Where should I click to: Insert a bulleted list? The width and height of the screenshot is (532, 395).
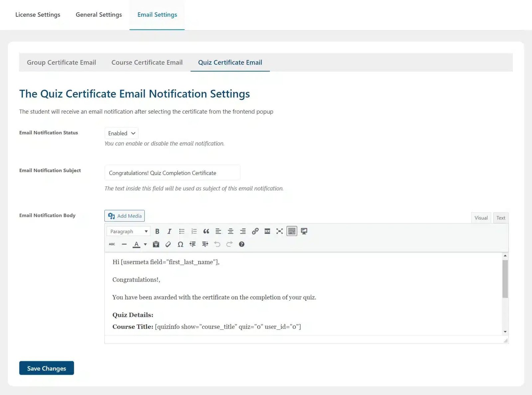[182, 231]
